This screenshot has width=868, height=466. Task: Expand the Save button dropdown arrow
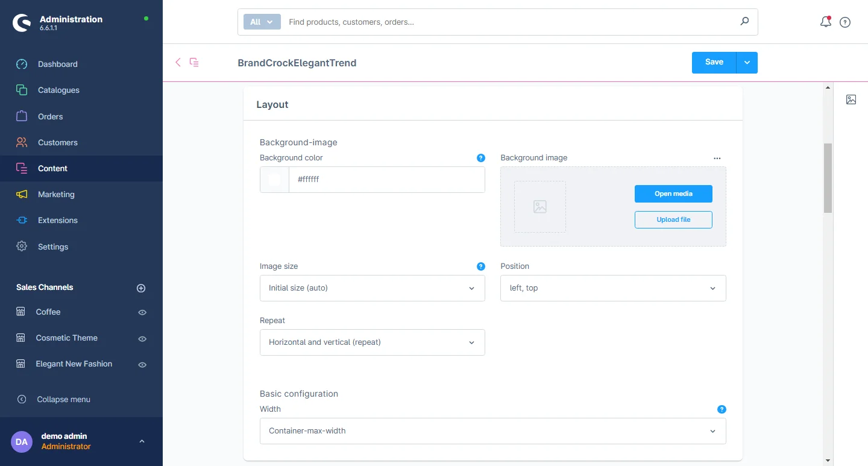point(747,63)
